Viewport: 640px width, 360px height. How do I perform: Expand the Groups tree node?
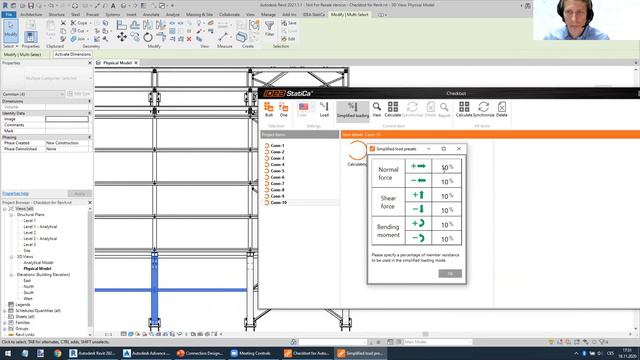pos(5,329)
